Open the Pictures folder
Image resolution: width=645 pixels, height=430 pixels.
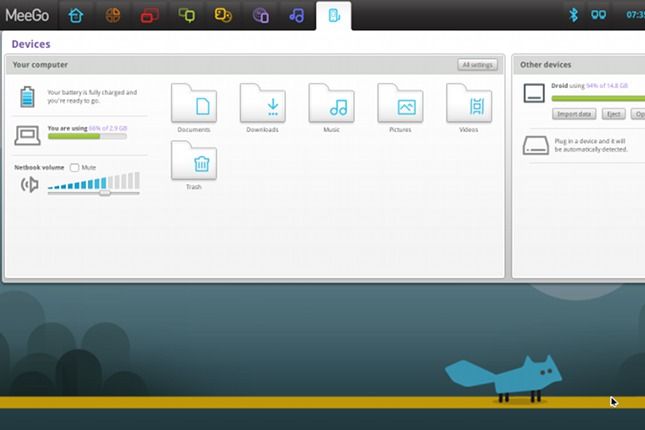tap(400, 105)
